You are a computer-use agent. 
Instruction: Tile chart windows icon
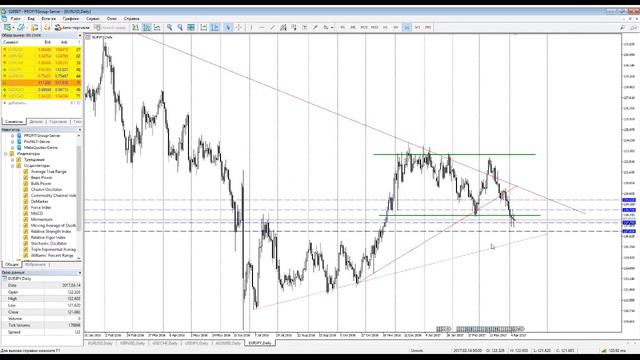coord(191,27)
